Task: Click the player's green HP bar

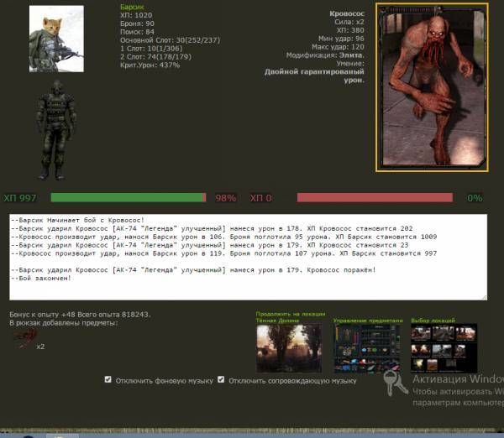Action: point(128,198)
